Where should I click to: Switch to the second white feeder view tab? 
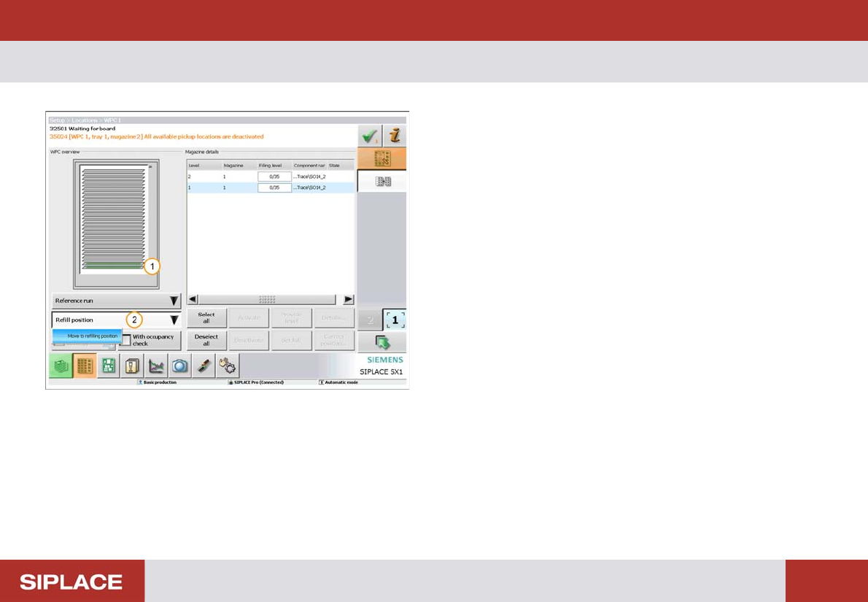click(x=382, y=181)
